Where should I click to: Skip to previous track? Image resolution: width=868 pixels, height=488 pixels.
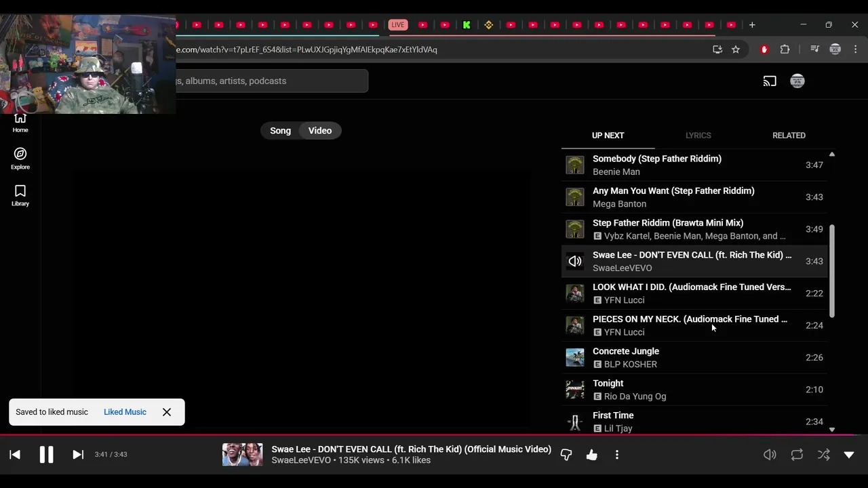pos(15,455)
